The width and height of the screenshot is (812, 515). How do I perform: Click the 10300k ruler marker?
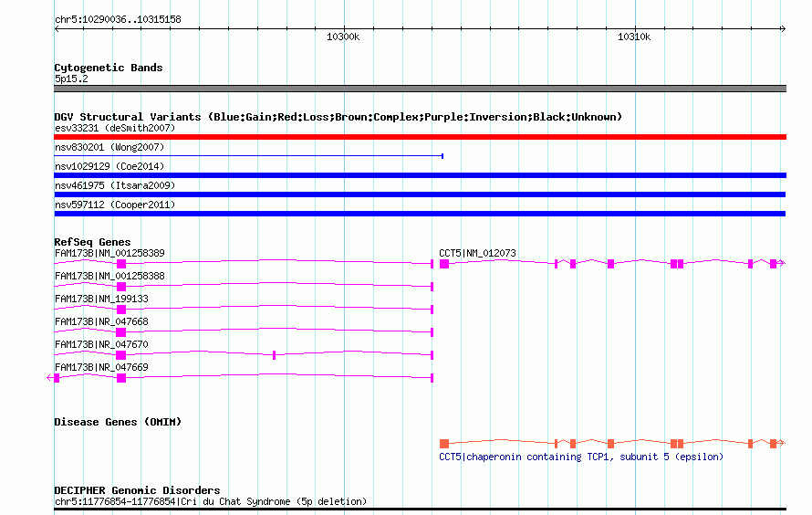coord(343,37)
